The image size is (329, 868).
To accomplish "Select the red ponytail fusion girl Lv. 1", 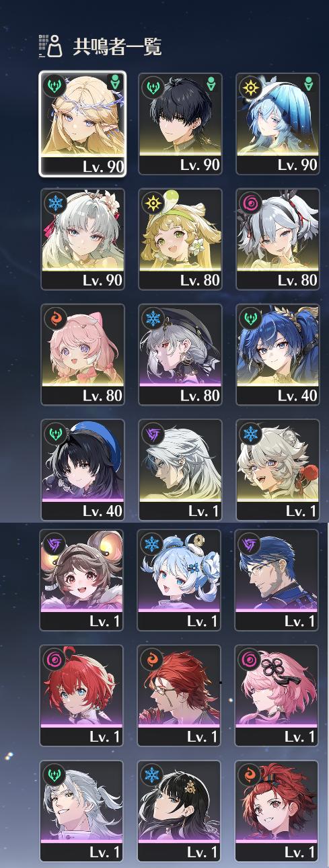I will pyautogui.click(x=277, y=811).
